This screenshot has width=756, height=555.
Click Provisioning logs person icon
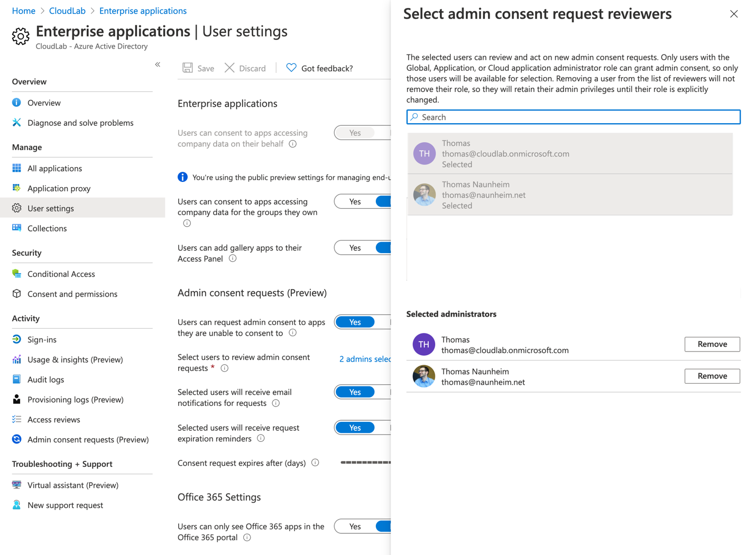16,400
